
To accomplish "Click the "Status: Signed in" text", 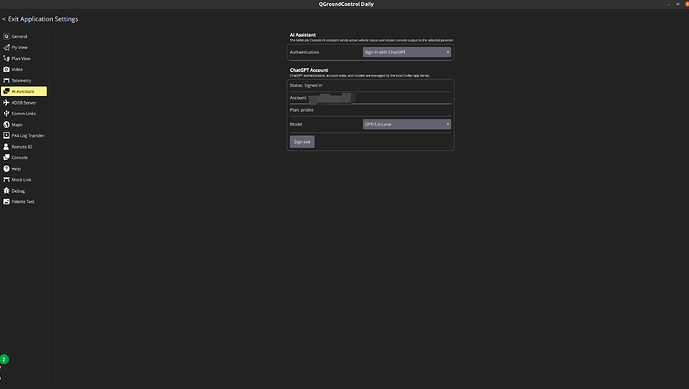I will [x=306, y=85].
